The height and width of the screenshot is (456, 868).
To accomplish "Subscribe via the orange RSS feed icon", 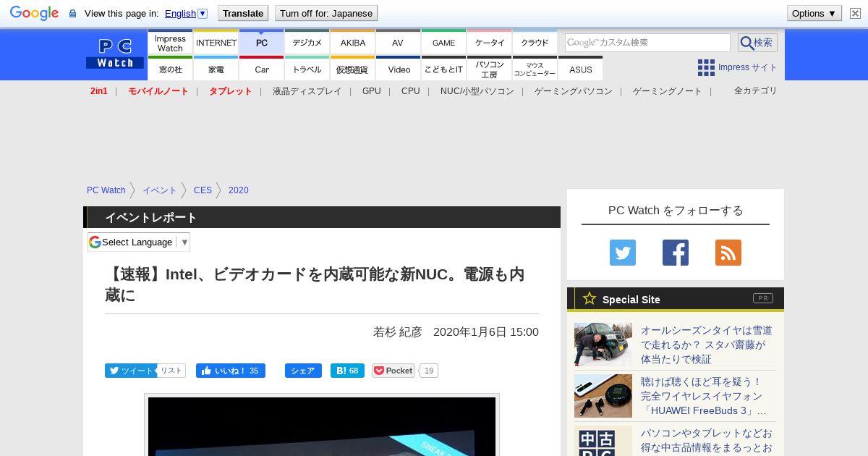I will pos(728,253).
